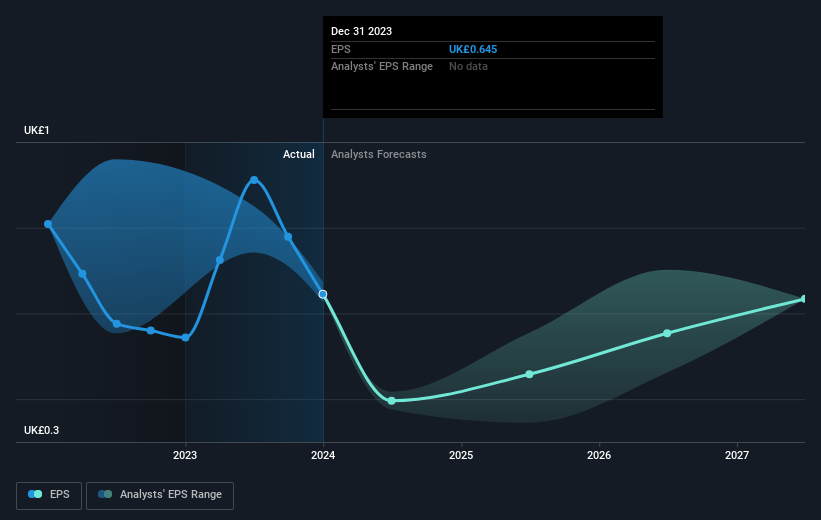Click the final forecast point in 2027

[804, 298]
